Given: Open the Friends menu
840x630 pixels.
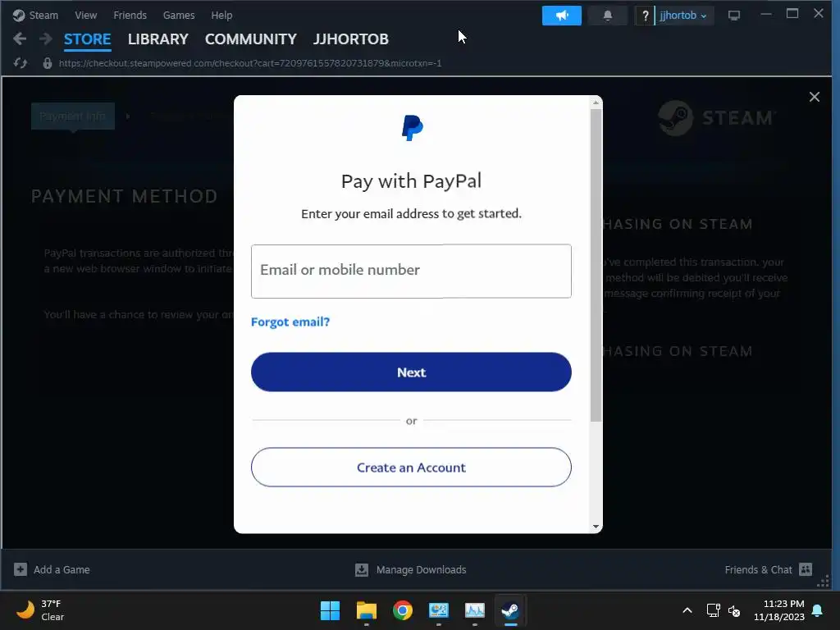Looking at the screenshot, I should click(x=130, y=15).
